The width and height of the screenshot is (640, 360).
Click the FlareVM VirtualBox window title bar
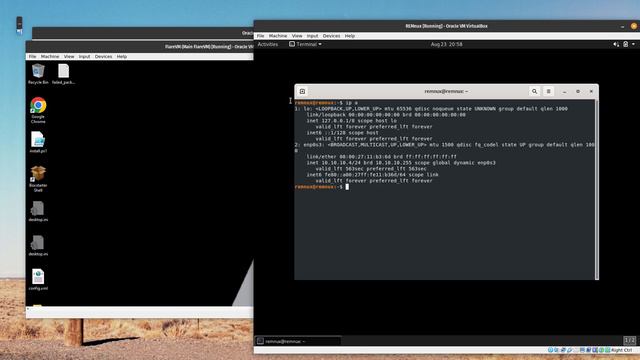tap(139, 47)
